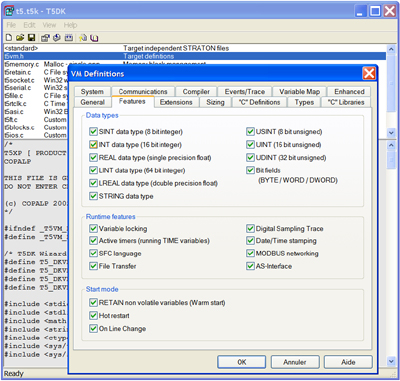Click the toolbar icon right of Save
This screenshot has width=400, height=381.
point(46,38)
